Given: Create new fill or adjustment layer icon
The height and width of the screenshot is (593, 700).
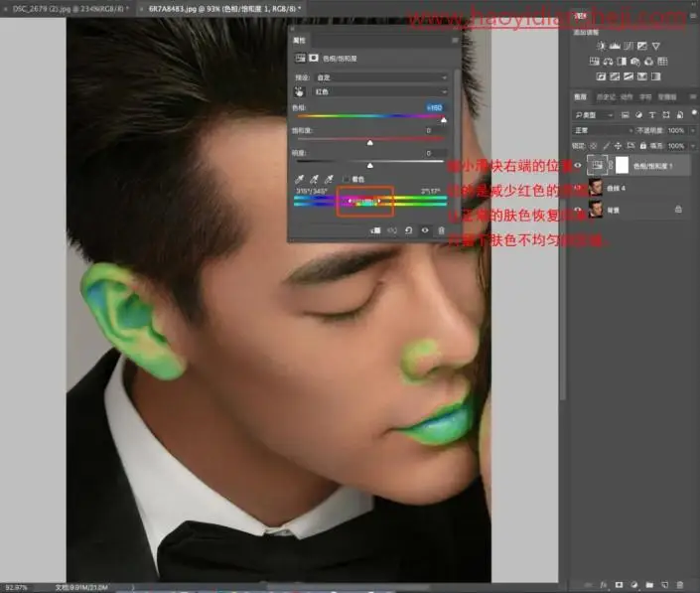Looking at the screenshot, I should pos(633,584).
